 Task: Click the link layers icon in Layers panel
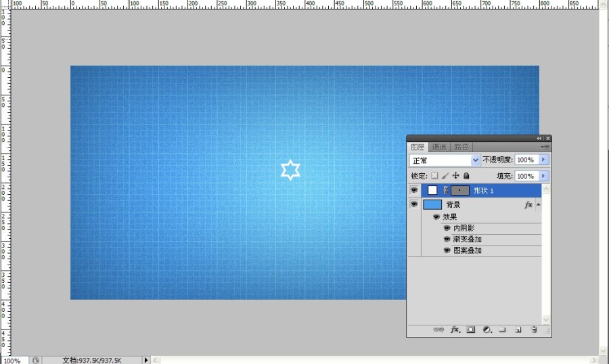click(x=438, y=329)
